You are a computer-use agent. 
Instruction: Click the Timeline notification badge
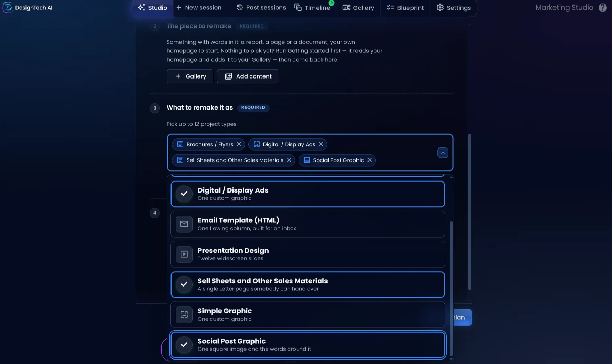pos(331,3)
